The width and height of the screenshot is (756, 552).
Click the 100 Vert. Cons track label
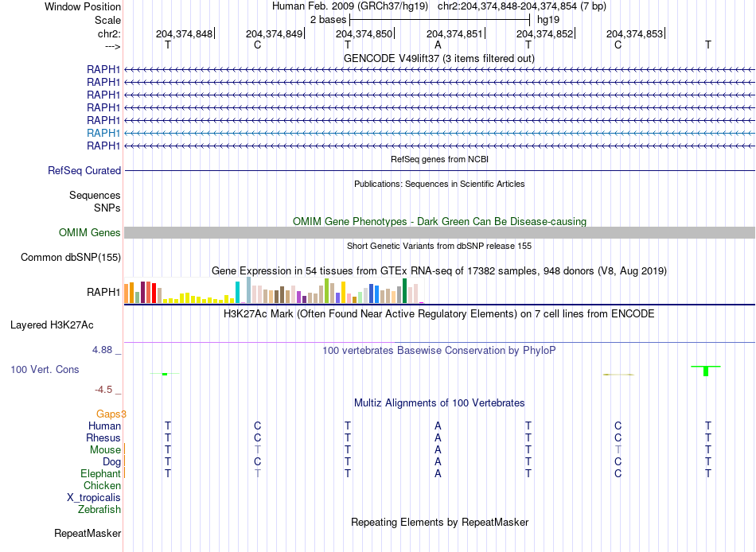[x=45, y=370]
